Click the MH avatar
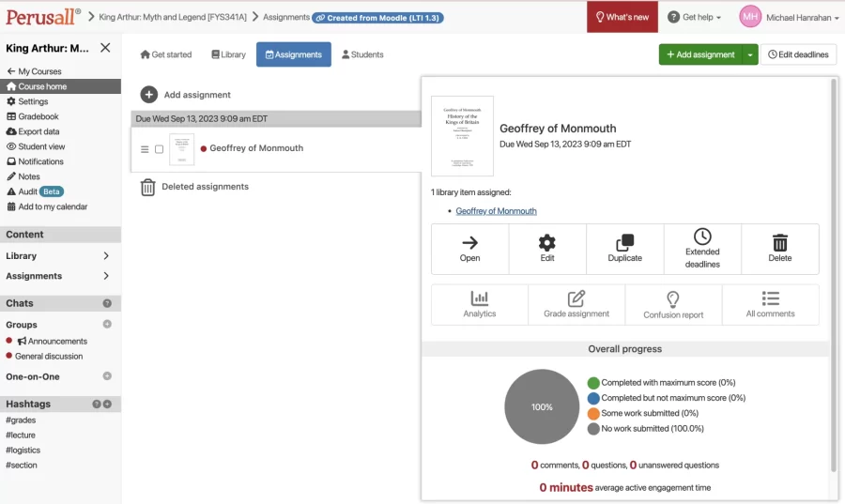845x504 pixels. (750, 17)
